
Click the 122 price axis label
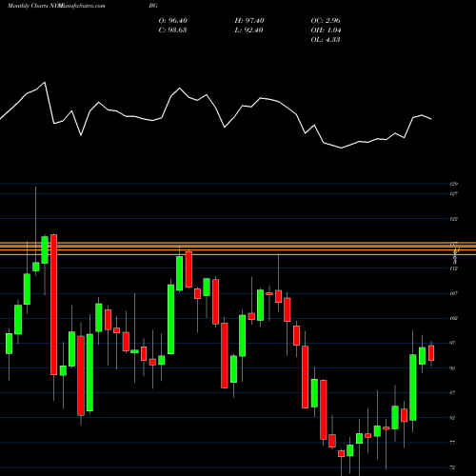(x=454, y=219)
